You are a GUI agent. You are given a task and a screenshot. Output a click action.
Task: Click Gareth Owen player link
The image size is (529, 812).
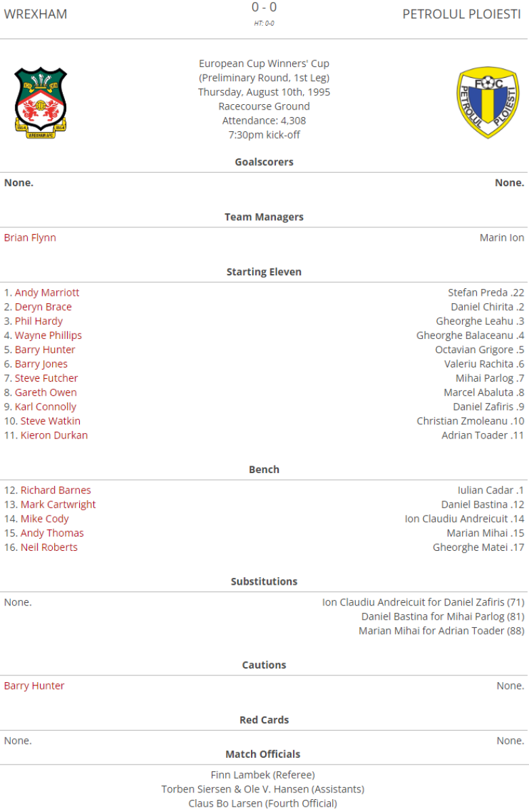pyautogui.click(x=45, y=392)
